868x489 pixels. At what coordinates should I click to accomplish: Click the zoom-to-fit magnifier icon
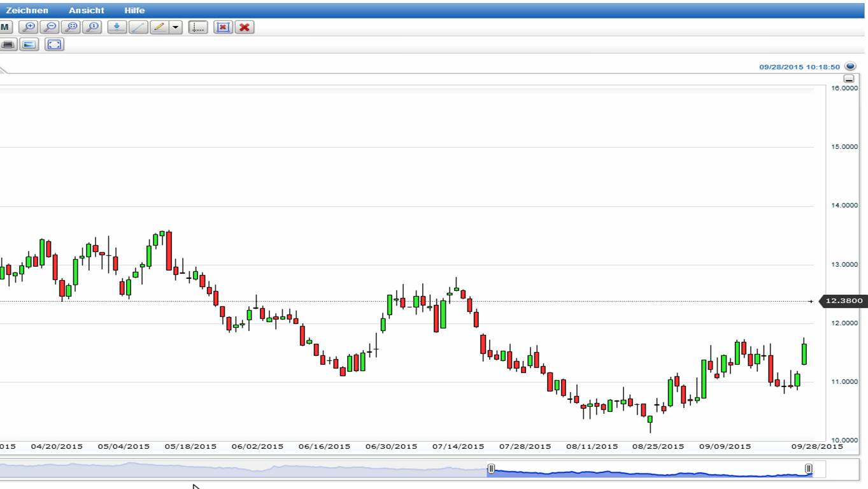click(x=71, y=27)
